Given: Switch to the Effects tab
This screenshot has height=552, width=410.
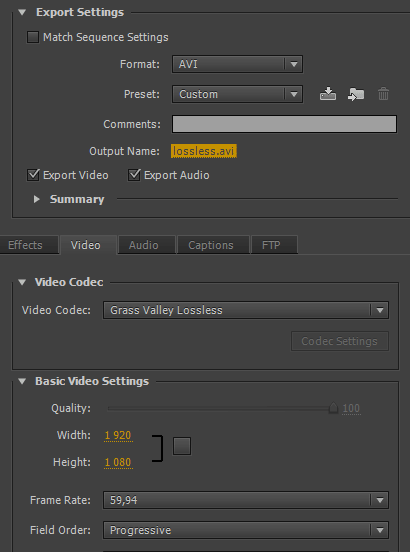Looking at the screenshot, I should (x=28, y=245).
